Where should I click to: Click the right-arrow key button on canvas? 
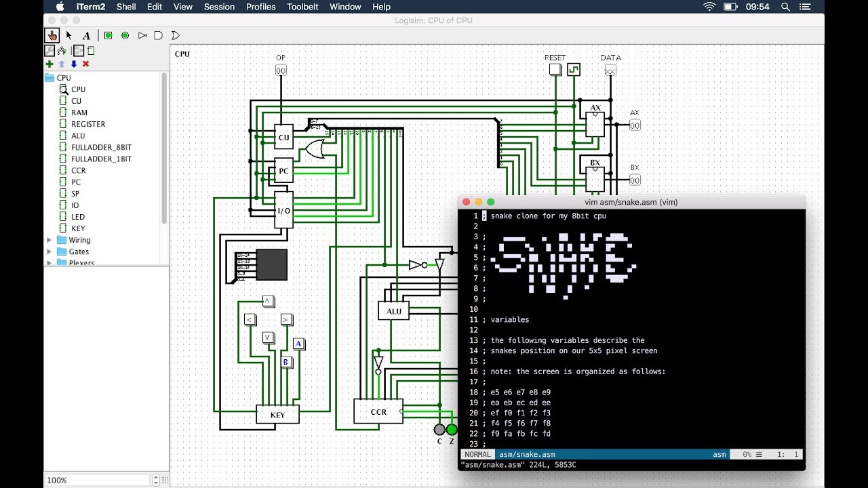286,319
